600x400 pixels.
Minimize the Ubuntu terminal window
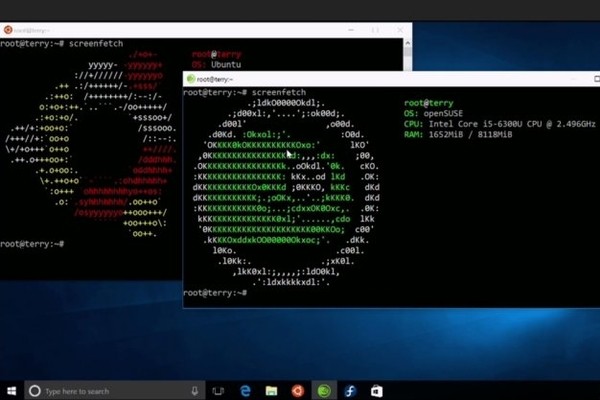[351, 30]
